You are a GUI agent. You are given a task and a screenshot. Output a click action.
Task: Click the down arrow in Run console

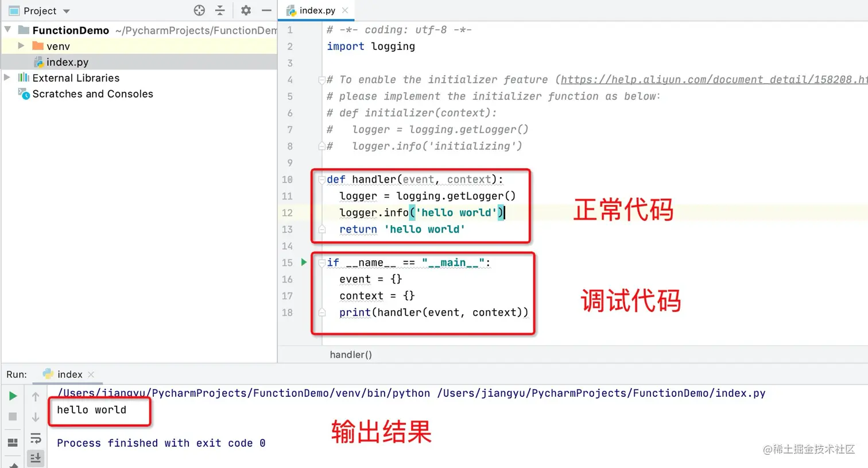(x=36, y=417)
